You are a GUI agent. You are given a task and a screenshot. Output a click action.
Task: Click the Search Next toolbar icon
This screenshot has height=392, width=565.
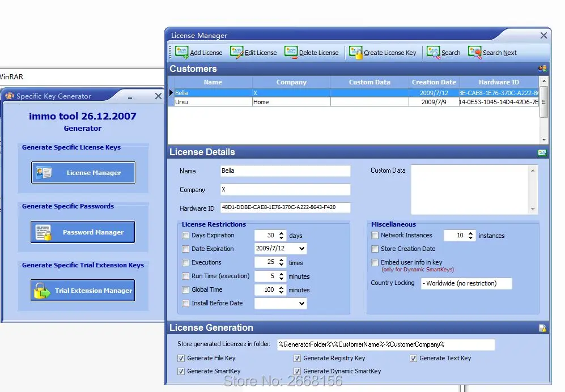pos(474,52)
